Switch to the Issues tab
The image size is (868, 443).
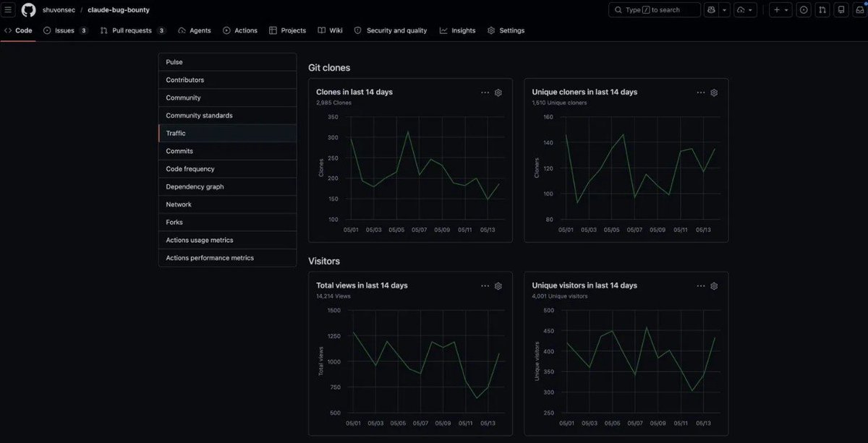click(66, 30)
